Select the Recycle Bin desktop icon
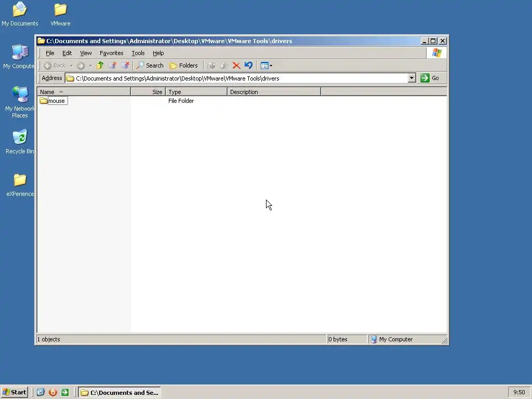 point(20,142)
